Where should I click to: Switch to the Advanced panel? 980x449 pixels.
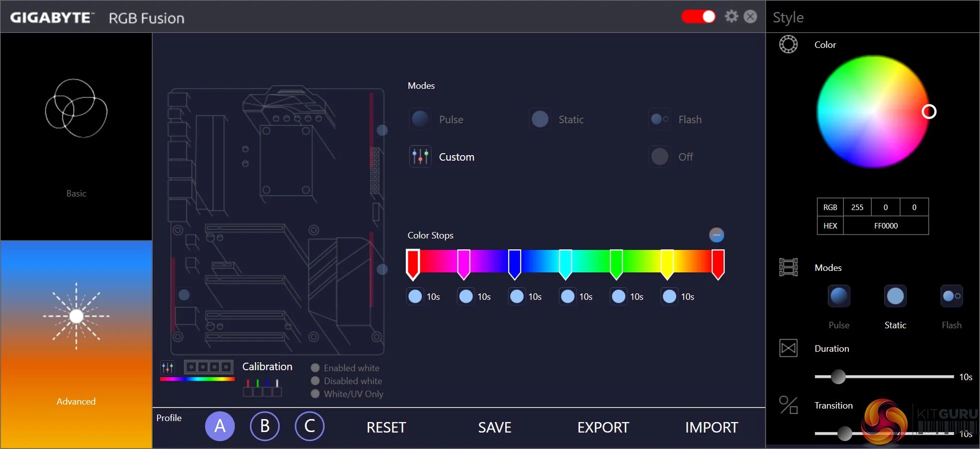[x=76, y=344]
